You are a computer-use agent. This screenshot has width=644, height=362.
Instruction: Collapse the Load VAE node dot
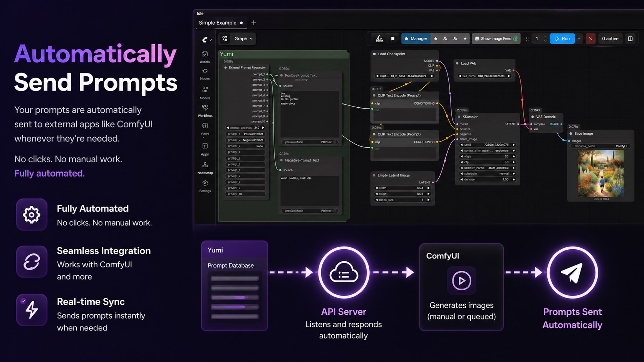pos(457,63)
